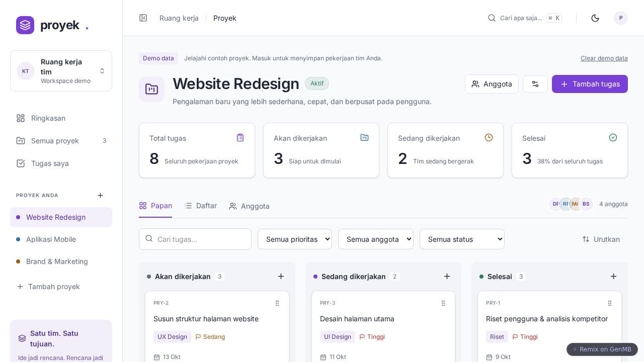Click plus icon beside PROYEK ANDA
This screenshot has height=362, width=644.
pyautogui.click(x=100, y=195)
